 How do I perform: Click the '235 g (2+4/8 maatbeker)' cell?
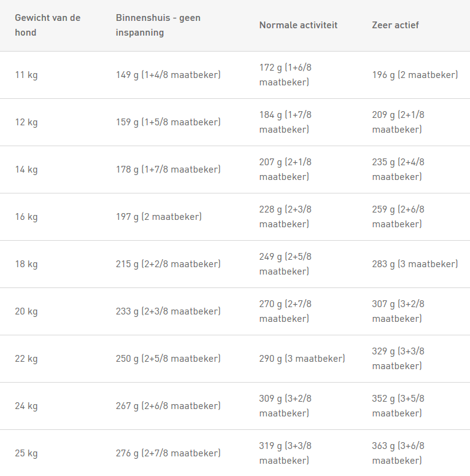click(398, 170)
